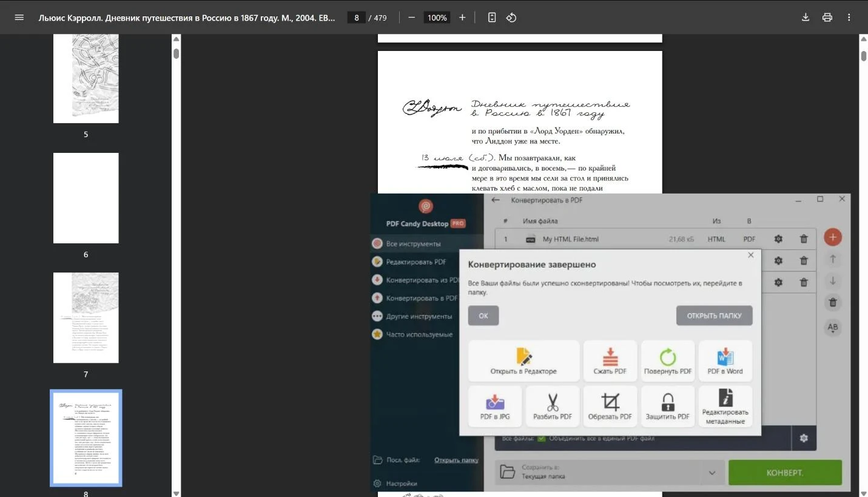Download the PDF document
Viewport: 868px width, 497px height.
(806, 18)
